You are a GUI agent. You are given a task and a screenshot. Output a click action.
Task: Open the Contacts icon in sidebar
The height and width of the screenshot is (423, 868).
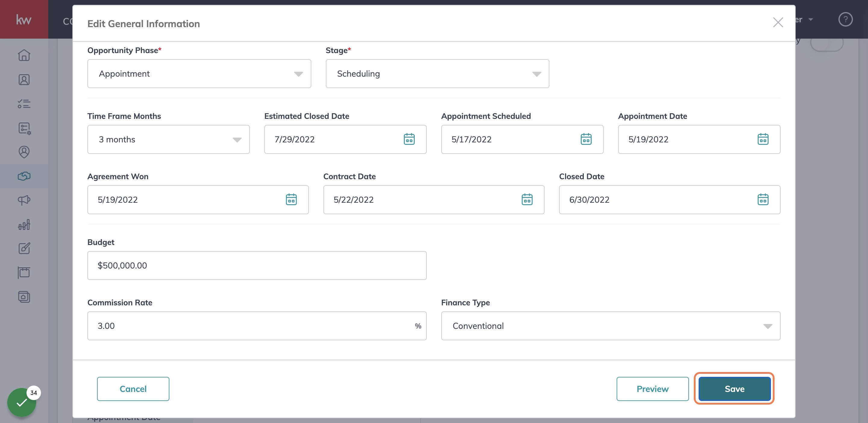pos(24,80)
